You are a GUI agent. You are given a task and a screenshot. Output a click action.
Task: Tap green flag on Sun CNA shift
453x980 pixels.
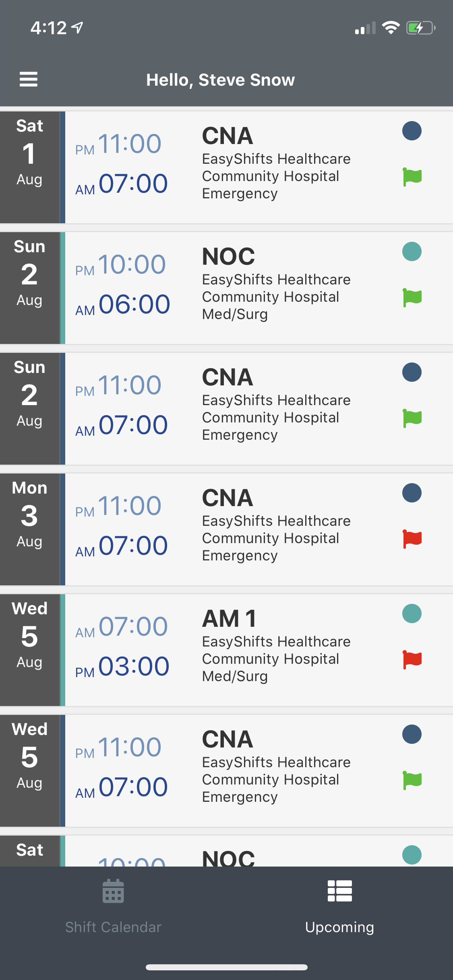(x=412, y=418)
